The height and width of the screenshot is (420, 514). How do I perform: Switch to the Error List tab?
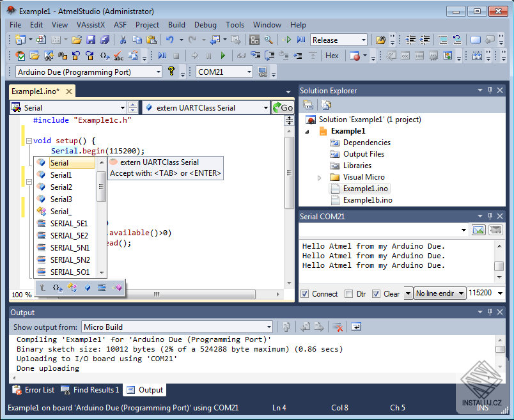coord(34,390)
